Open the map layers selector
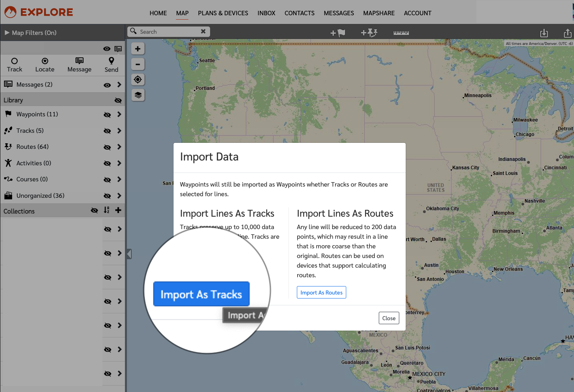This screenshot has height=392, width=574. [138, 95]
